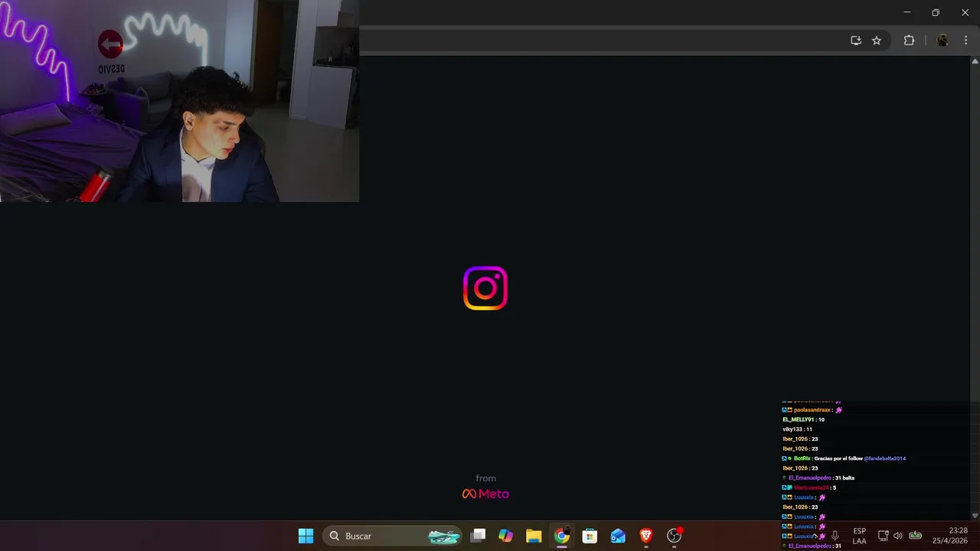Screen dimensions: 980x551
Task: Open OBS Studio from the taskbar
Action: (675, 536)
